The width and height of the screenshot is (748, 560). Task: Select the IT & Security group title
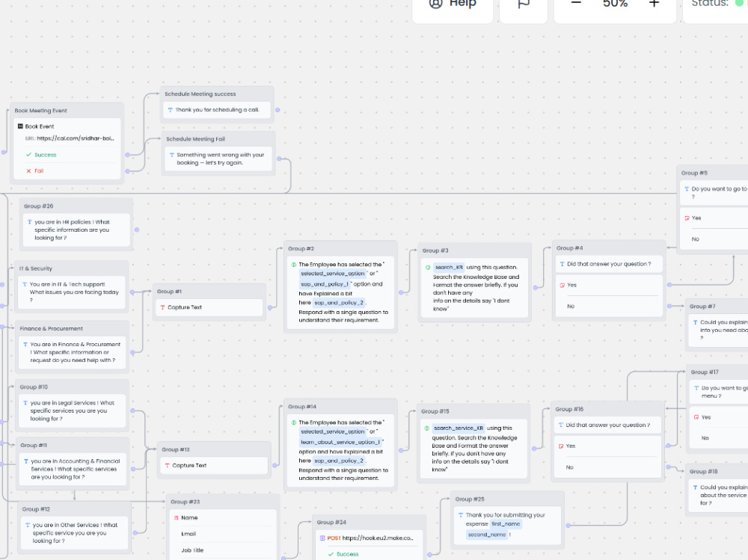point(35,268)
